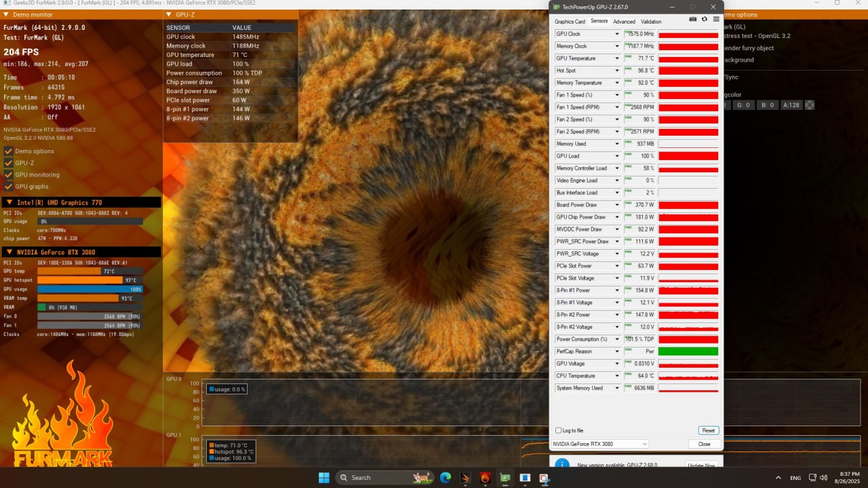Open the PerfCap Reason dropdown
Screen dimensions: 868x488
617,352
